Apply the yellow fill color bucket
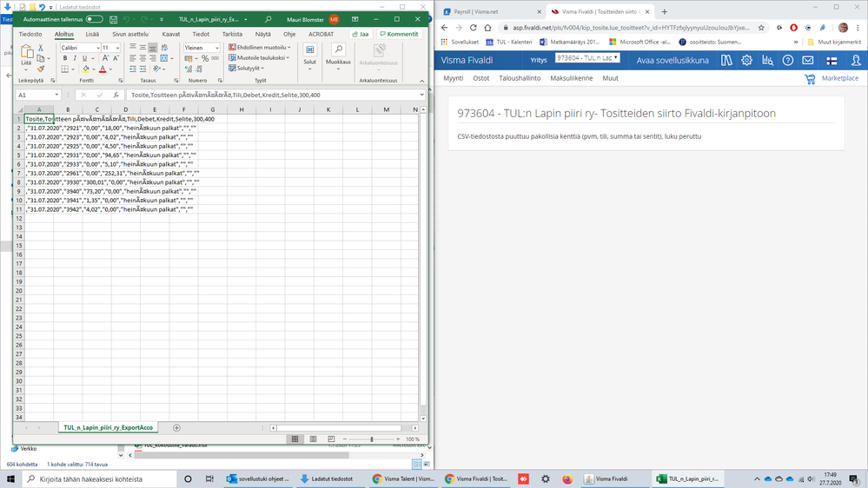This screenshot has height=488, width=868. (x=85, y=69)
